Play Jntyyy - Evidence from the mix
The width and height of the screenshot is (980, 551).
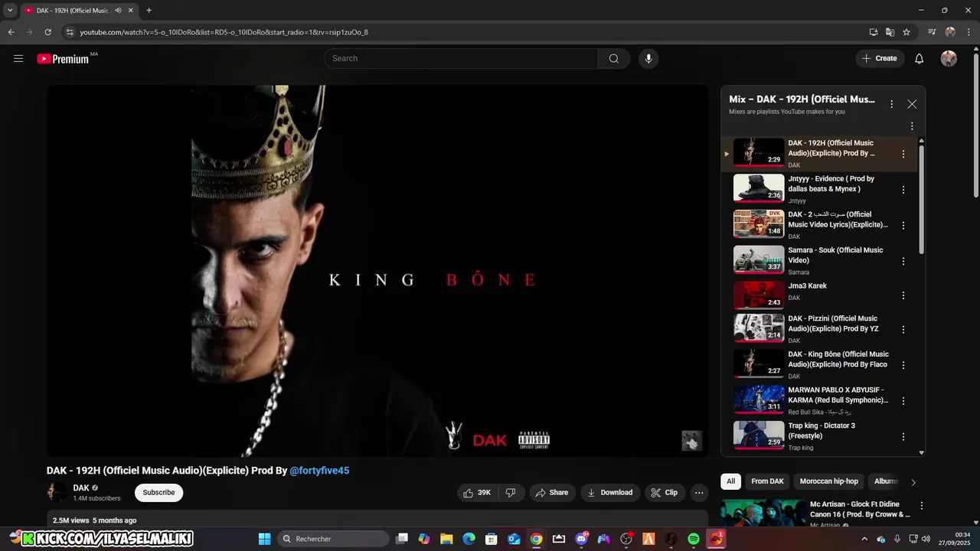[819, 189]
